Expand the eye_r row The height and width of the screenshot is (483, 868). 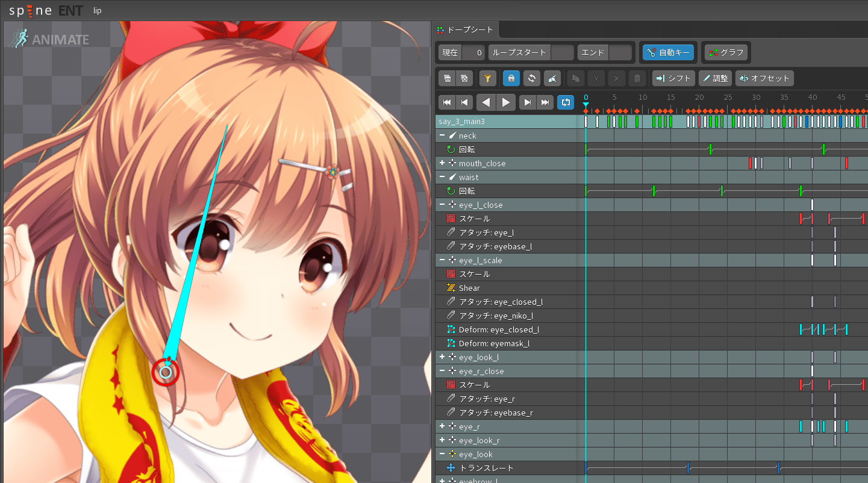point(442,426)
